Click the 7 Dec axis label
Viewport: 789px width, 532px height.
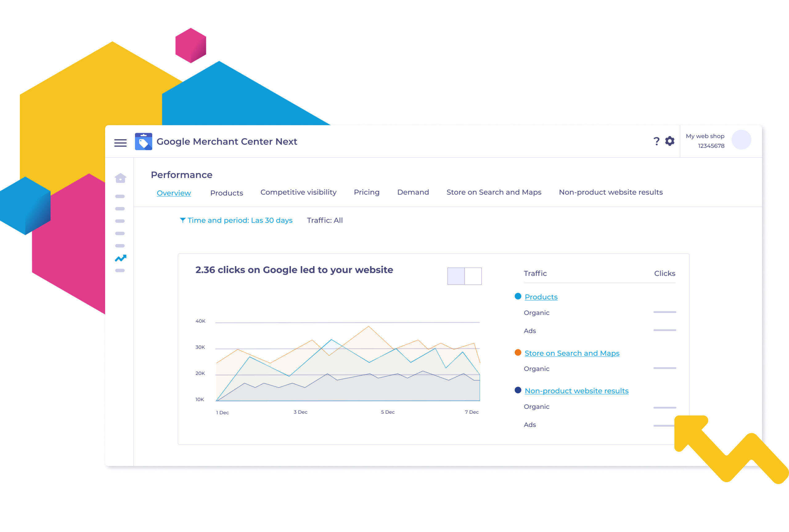tap(471, 412)
